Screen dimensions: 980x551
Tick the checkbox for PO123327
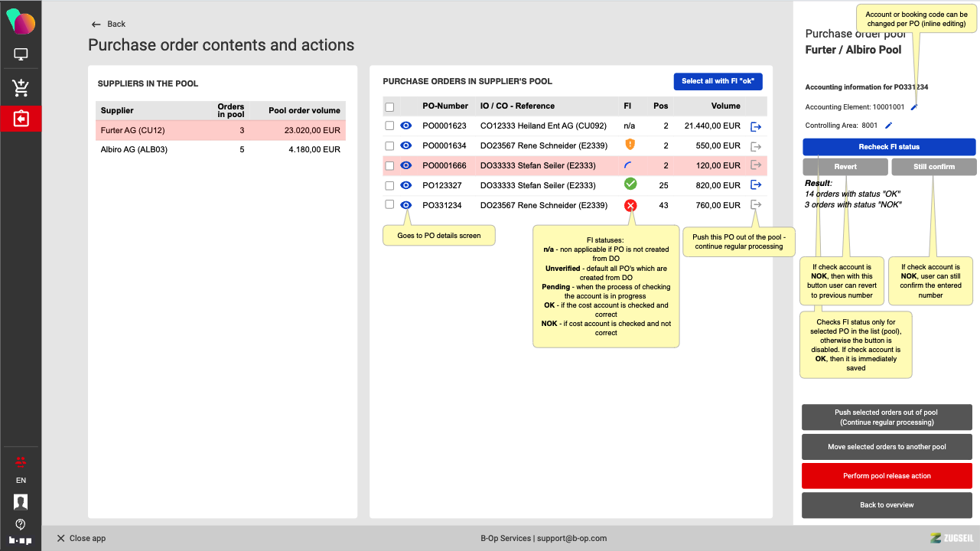click(389, 185)
